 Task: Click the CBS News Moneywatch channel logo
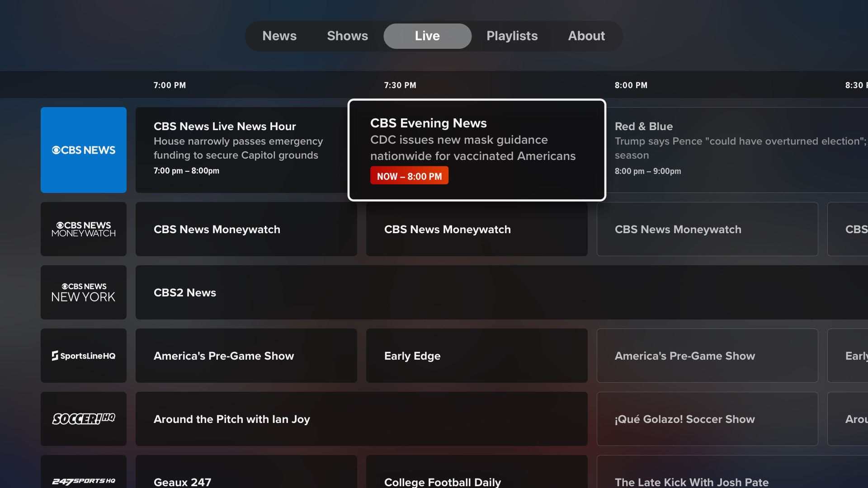[83, 229]
